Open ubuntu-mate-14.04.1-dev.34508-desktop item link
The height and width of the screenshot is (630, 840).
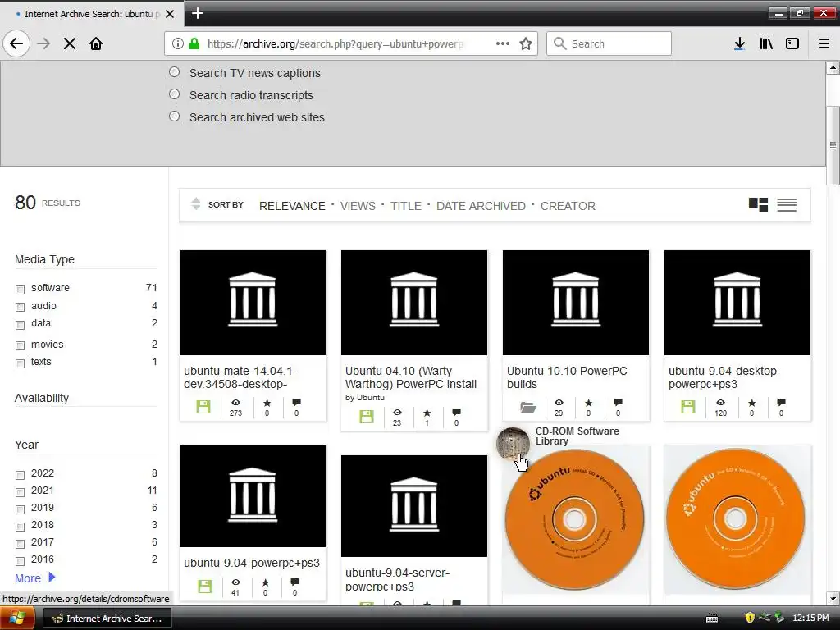[x=240, y=377]
